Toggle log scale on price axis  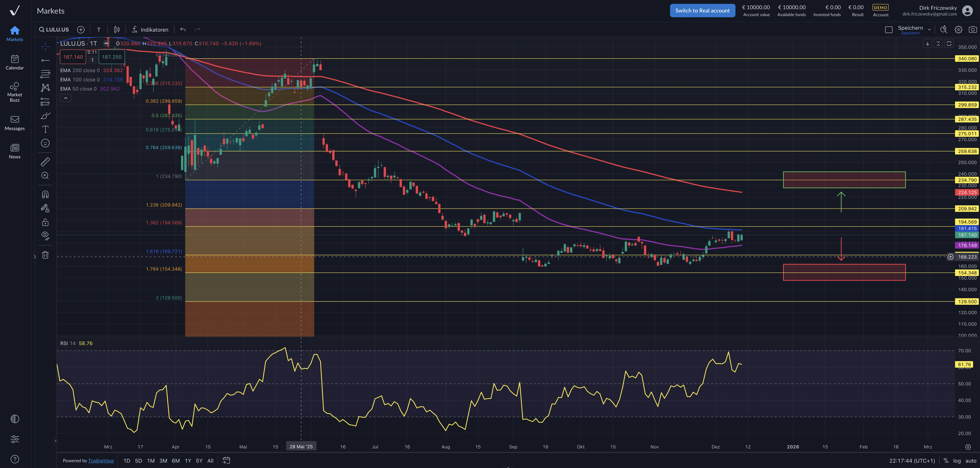click(957, 461)
